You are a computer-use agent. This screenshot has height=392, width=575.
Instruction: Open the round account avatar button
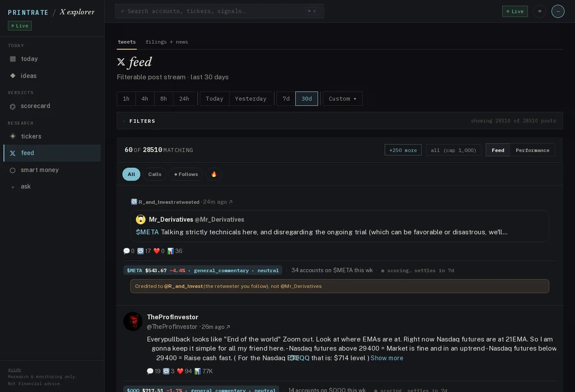click(558, 12)
